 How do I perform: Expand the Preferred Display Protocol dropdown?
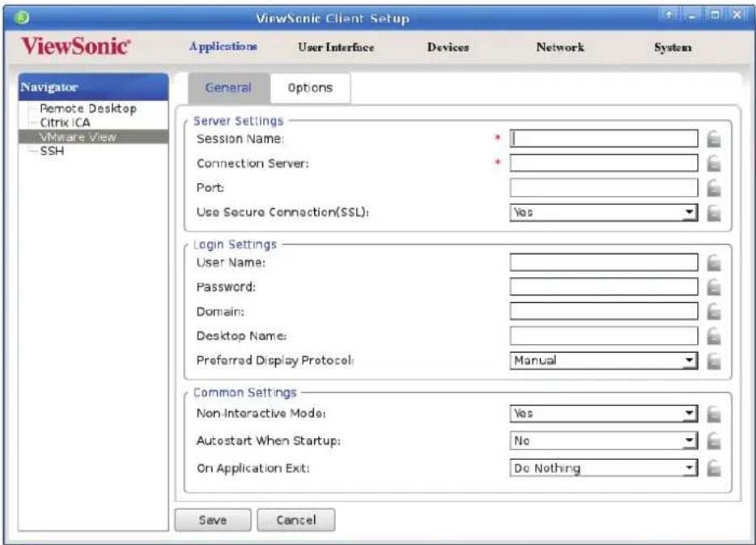(604, 360)
